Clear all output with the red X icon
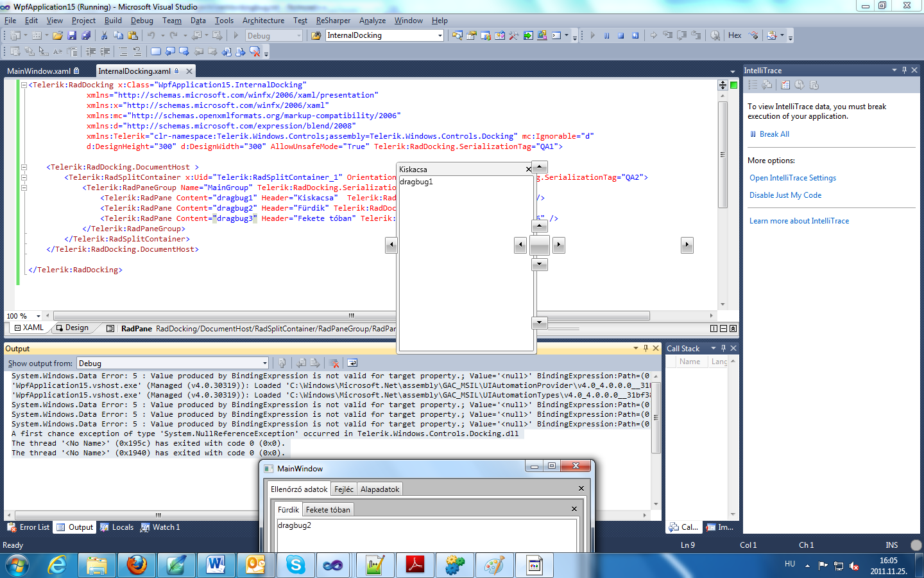 click(334, 363)
